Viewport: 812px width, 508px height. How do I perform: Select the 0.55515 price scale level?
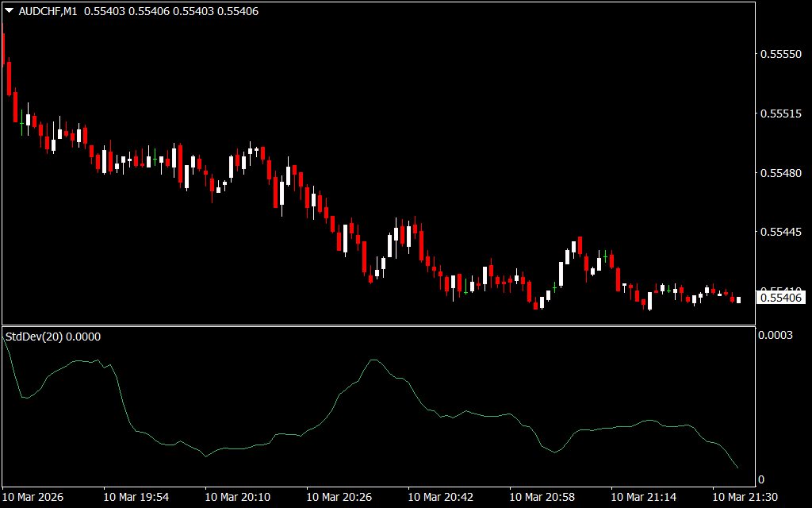pyautogui.click(x=781, y=114)
